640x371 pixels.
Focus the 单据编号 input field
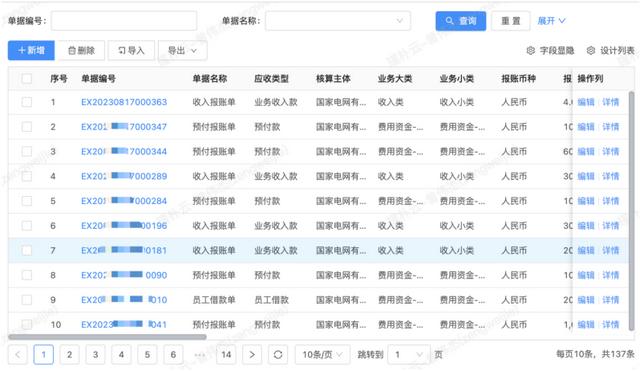click(x=124, y=21)
